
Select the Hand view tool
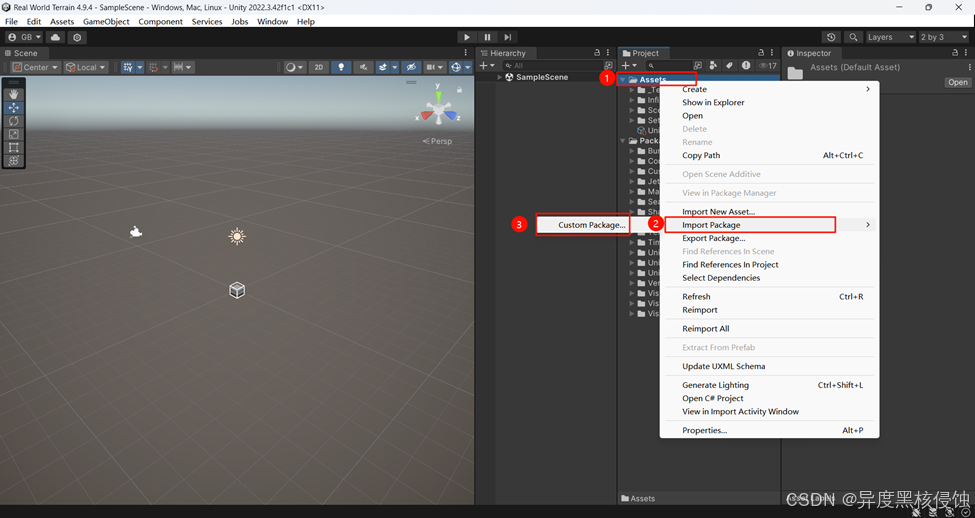13,95
